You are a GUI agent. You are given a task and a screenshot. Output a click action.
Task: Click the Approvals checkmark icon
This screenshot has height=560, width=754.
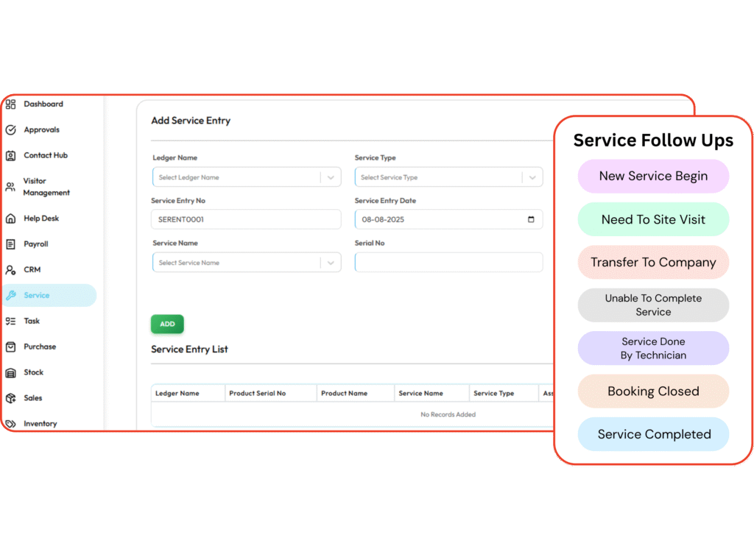coord(10,130)
